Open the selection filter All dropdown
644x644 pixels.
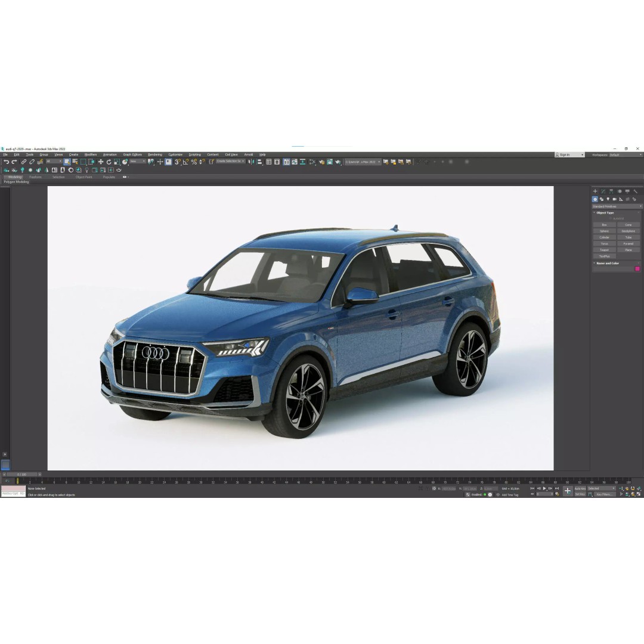point(54,162)
